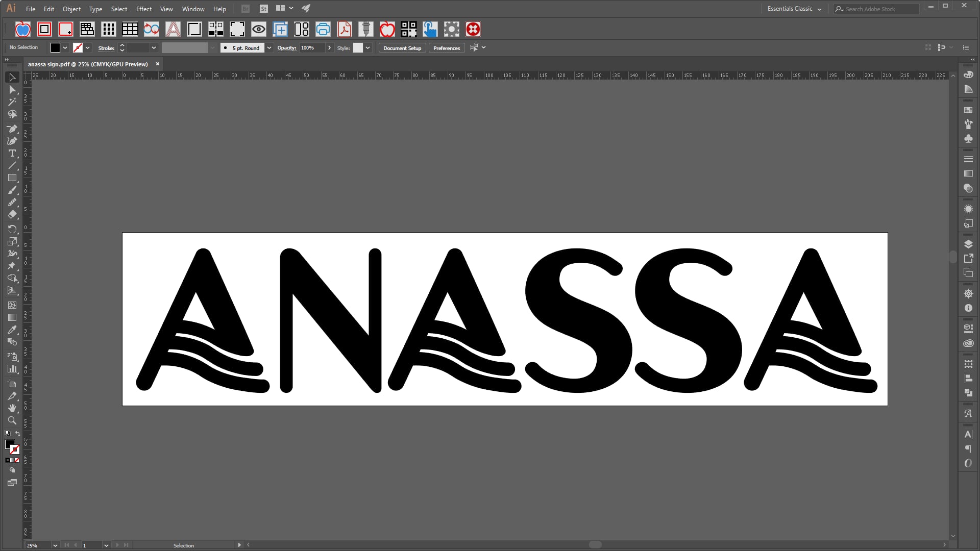
Task: Close the anassa sign.pdf tab
Action: [x=158, y=64]
